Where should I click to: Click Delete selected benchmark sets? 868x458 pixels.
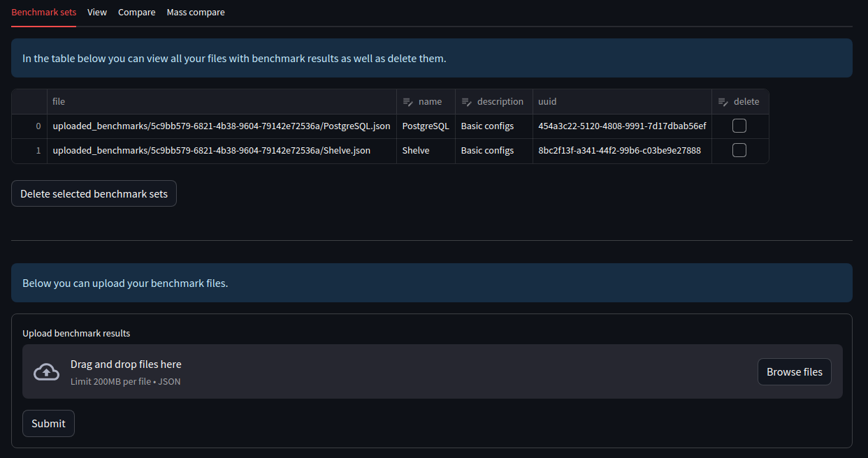[x=94, y=193]
